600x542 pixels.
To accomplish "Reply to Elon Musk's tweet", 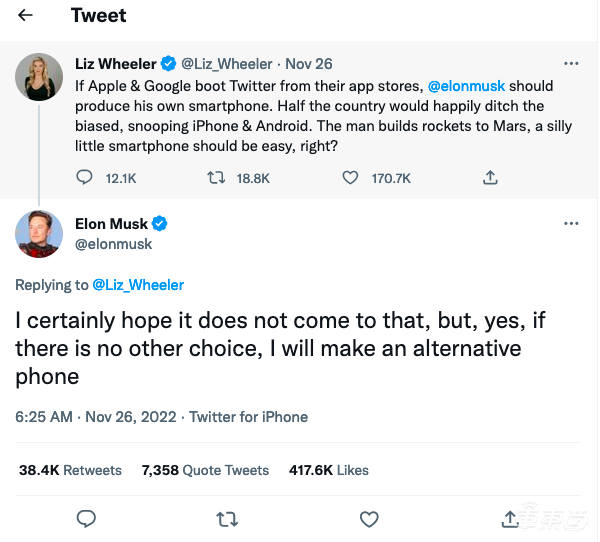I will [x=86, y=518].
